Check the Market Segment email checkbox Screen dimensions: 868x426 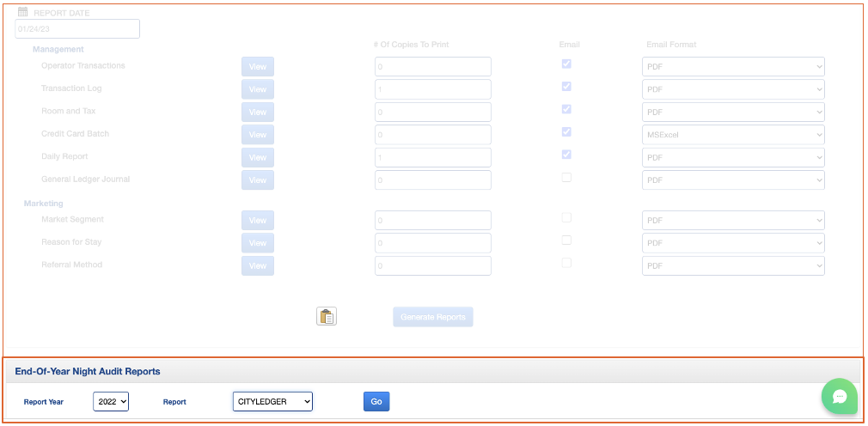[566, 218]
